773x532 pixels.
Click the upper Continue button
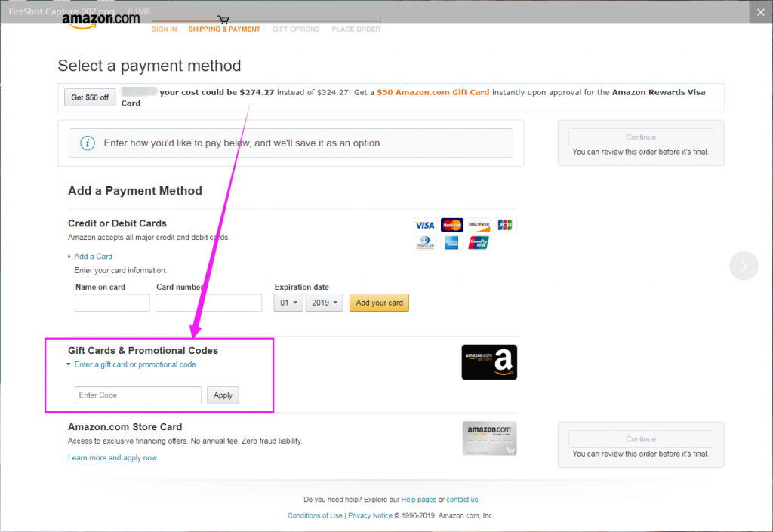(x=641, y=137)
